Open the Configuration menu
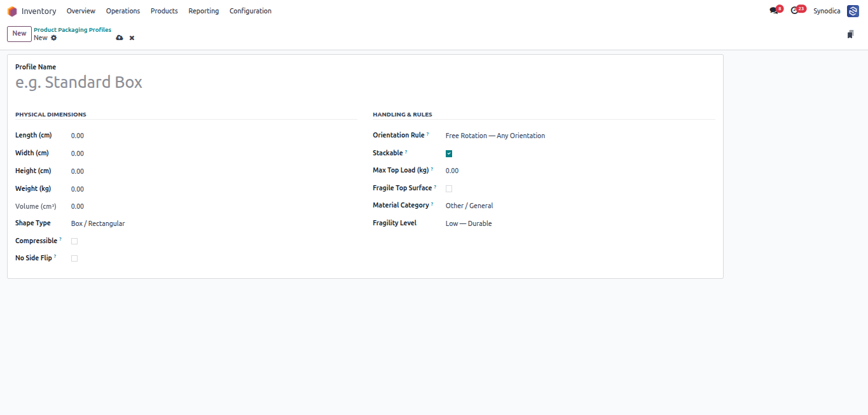The width and height of the screenshot is (868, 415). coord(251,11)
